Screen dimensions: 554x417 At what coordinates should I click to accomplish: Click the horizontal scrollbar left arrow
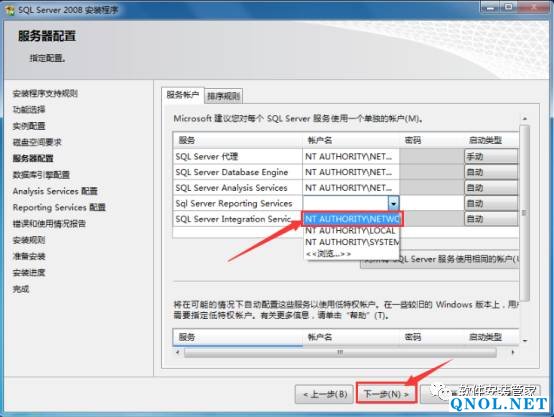[x=177, y=352]
